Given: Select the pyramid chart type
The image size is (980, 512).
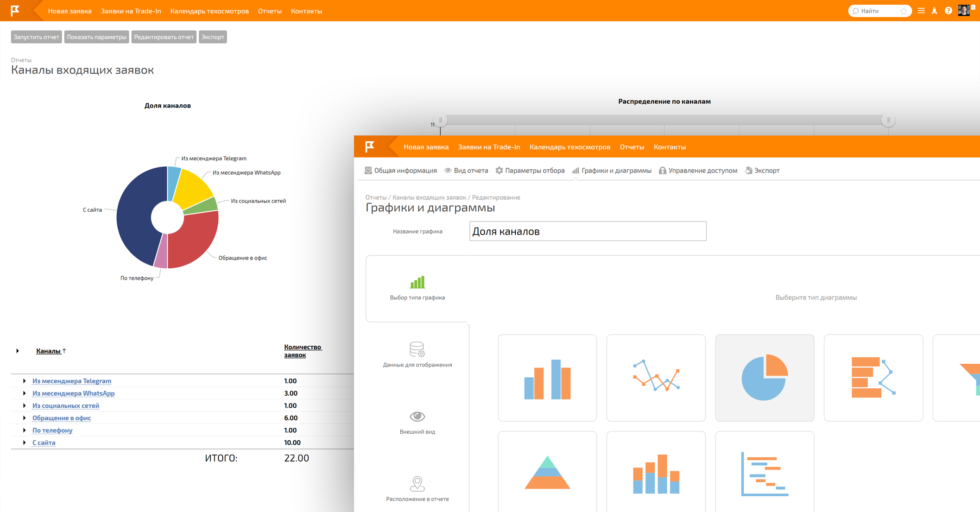Looking at the screenshot, I should coord(547,473).
